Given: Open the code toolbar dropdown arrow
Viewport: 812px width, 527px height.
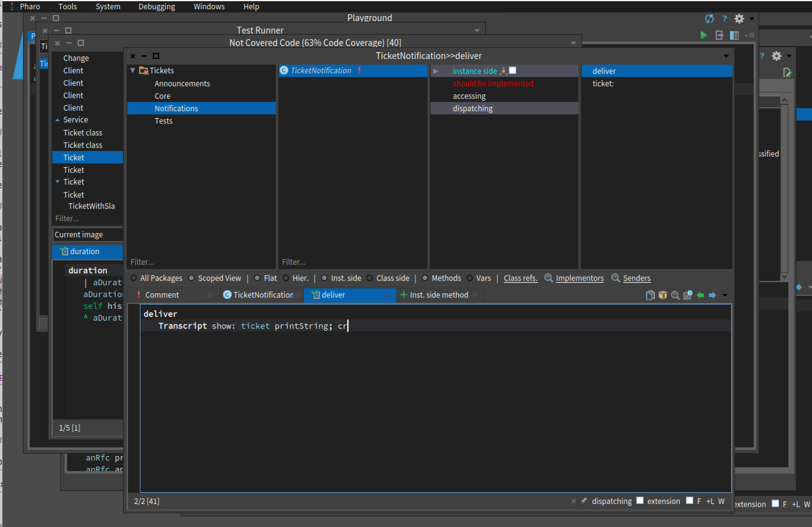Looking at the screenshot, I should pos(725,295).
